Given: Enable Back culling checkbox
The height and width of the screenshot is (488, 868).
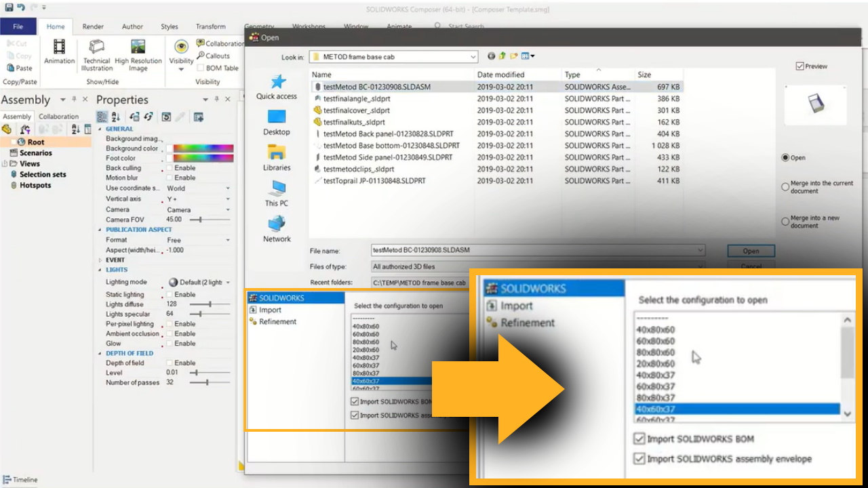Looking at the screenshot, I should click(170, 168).
